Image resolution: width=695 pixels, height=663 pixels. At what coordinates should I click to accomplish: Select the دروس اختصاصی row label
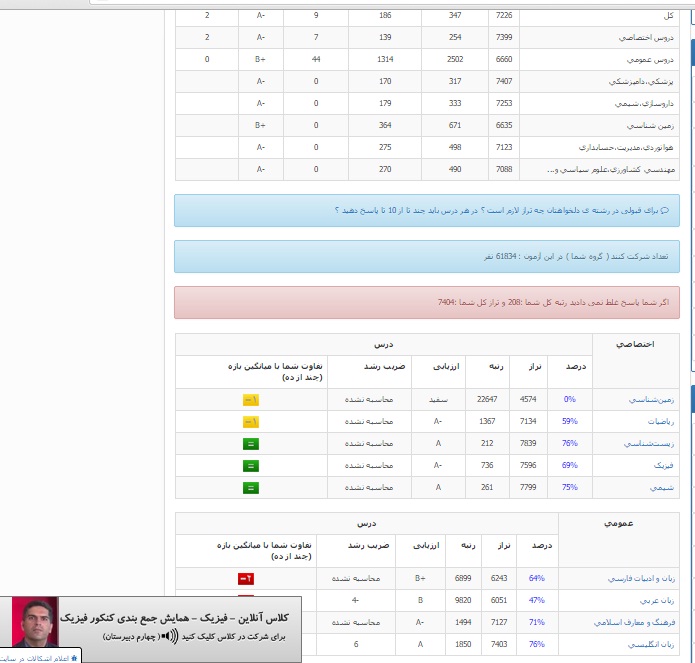click(646, 38)
